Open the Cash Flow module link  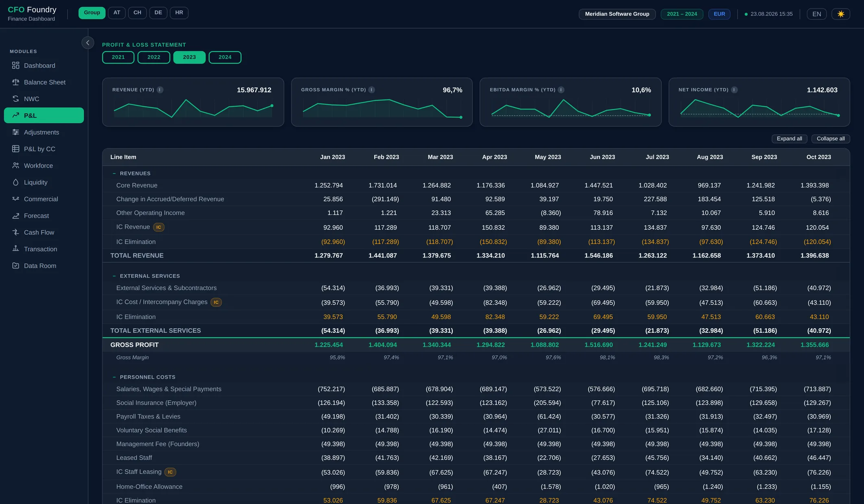pos(44,232)
